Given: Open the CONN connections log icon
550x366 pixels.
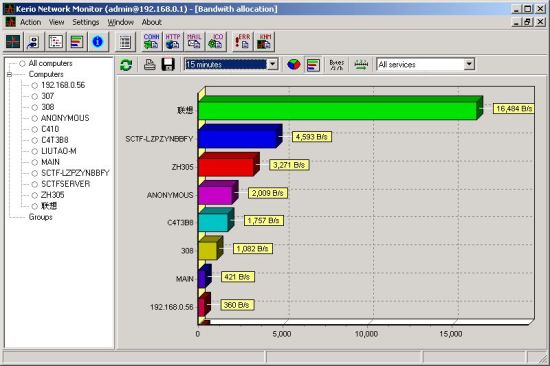Looking at the screenshot, I should (x=152, y=41).
